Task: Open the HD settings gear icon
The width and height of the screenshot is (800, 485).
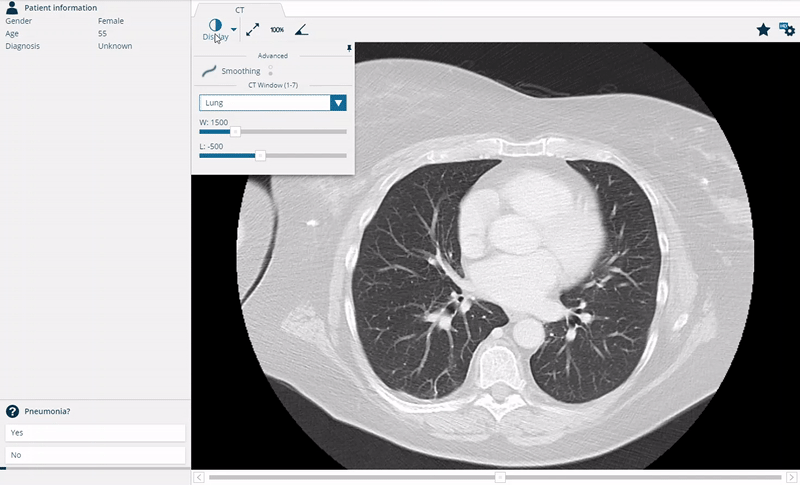Action: point(787,29)
